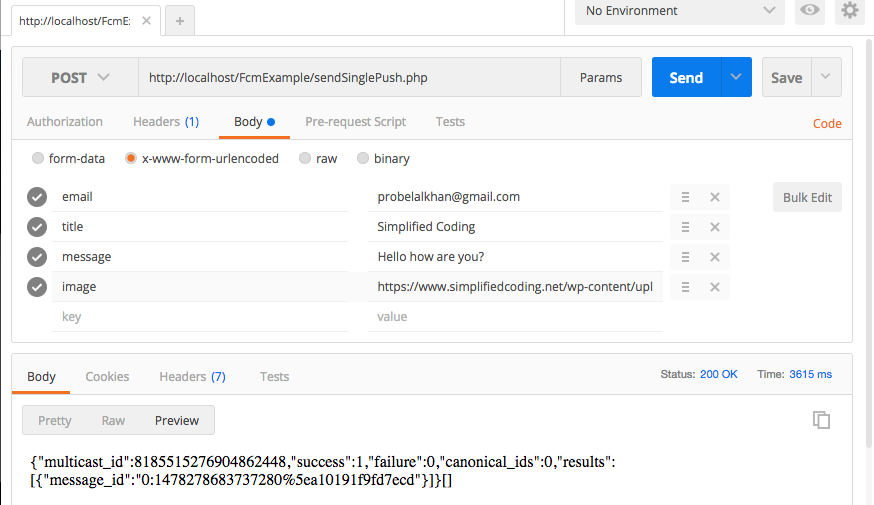Open the environment quick look eye icon
This screenshot has height=505, width=874.
tap(809, 11)
